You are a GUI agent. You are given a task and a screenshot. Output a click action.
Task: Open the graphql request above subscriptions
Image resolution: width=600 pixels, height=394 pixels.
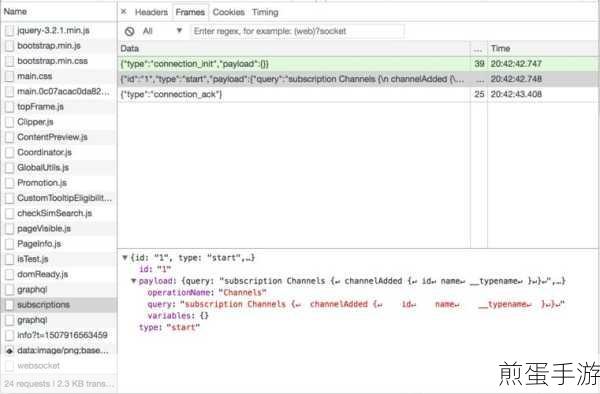click(x=59, y=290)
